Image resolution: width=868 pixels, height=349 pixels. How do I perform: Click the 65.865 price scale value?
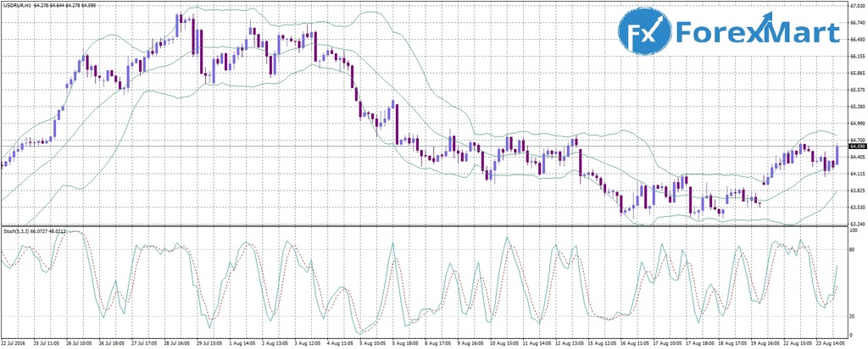855,73
